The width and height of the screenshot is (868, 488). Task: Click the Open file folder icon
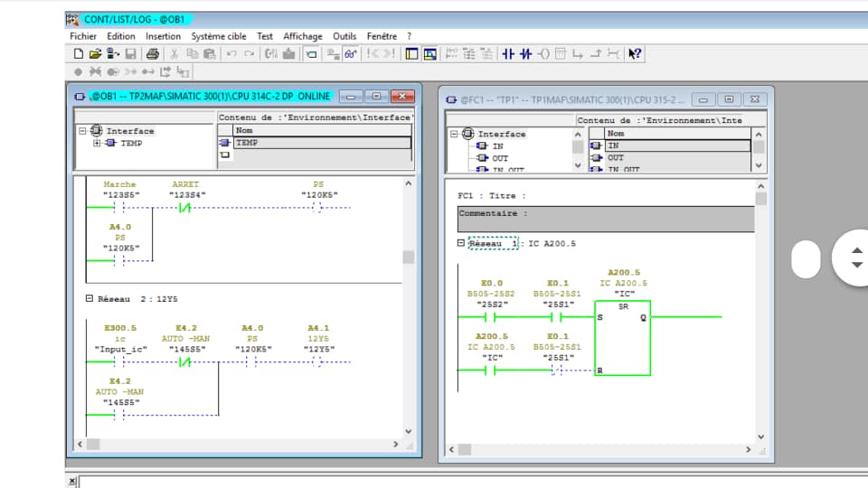95,54
